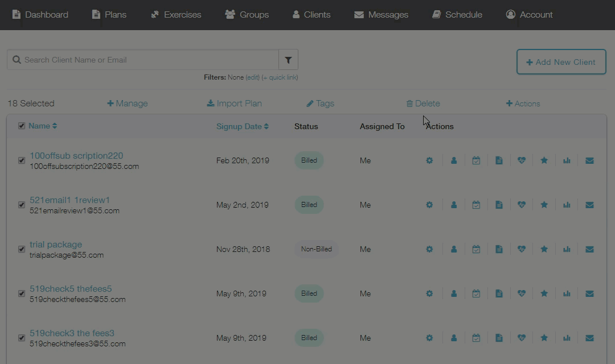Screen dimensions: 615x364
Task: Deselect the 100offsub scription220 checkbox
Action: [22, 160]
